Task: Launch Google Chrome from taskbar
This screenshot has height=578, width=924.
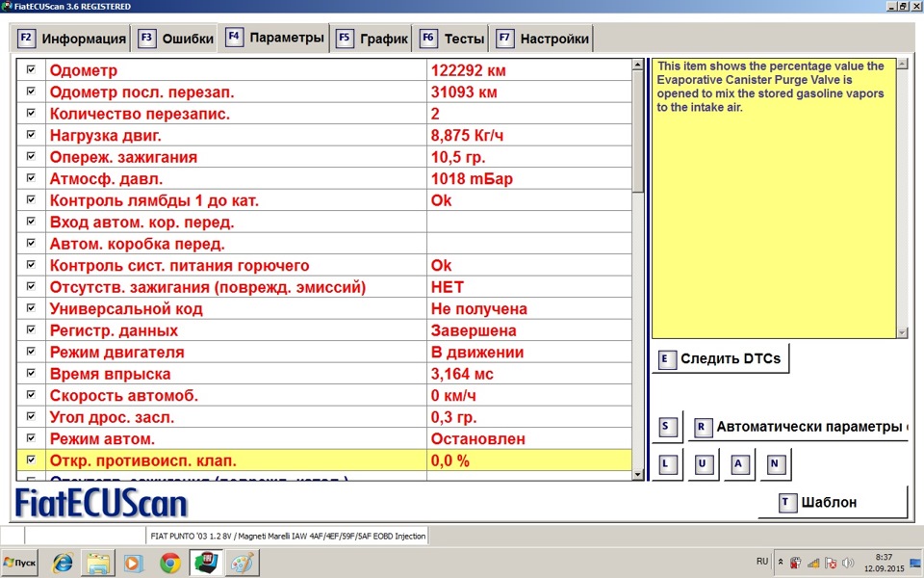Action: [169, 563]
